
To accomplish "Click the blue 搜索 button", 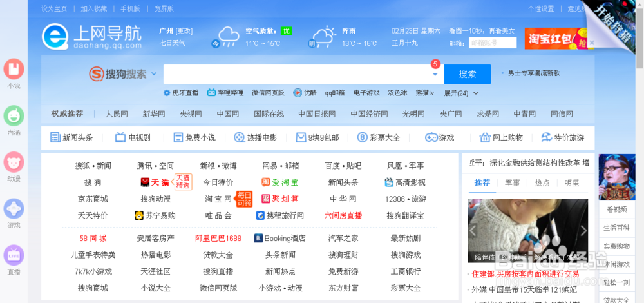I will (468, 74).
